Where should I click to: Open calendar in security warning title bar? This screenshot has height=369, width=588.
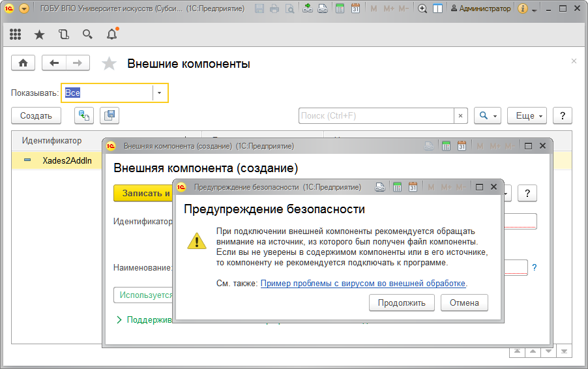click(x=413, y=186)
